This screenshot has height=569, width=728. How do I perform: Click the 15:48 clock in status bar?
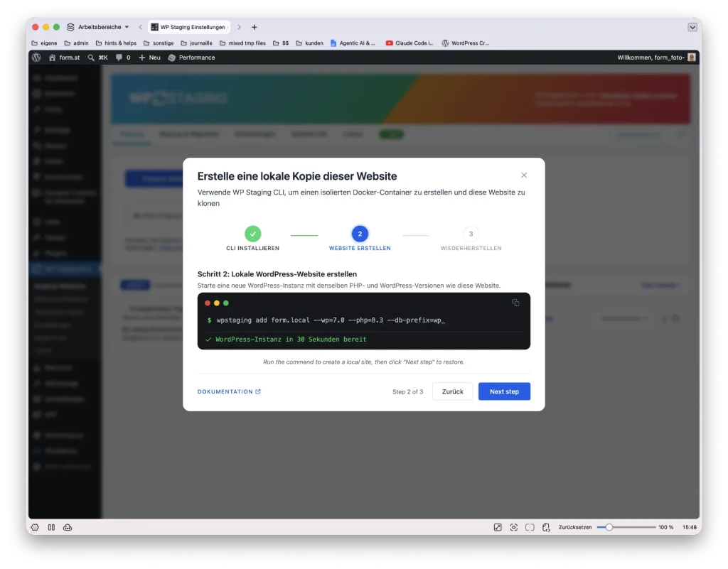[690, 527]
